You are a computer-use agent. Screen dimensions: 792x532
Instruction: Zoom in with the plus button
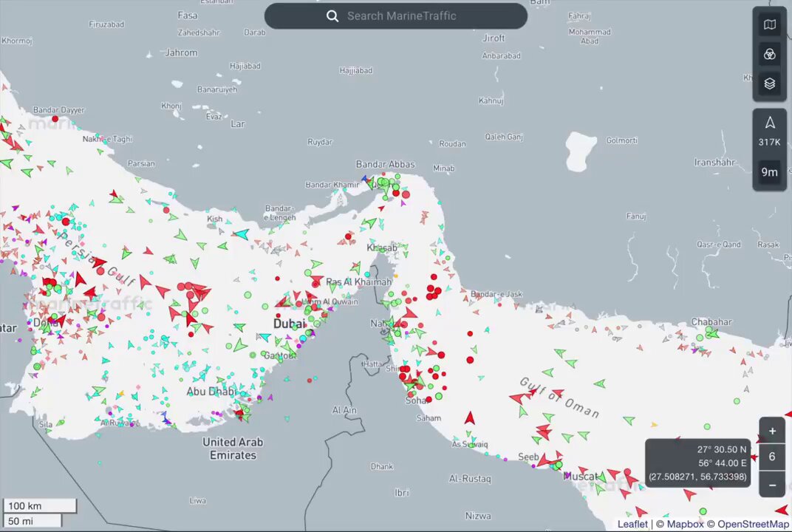click(772, 431)
